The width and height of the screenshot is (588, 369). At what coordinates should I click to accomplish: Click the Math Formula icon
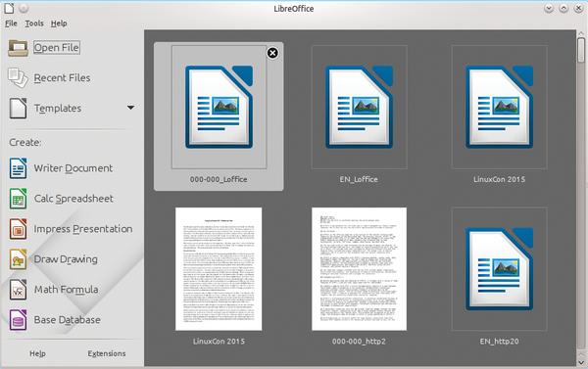[x=18, y=290]
